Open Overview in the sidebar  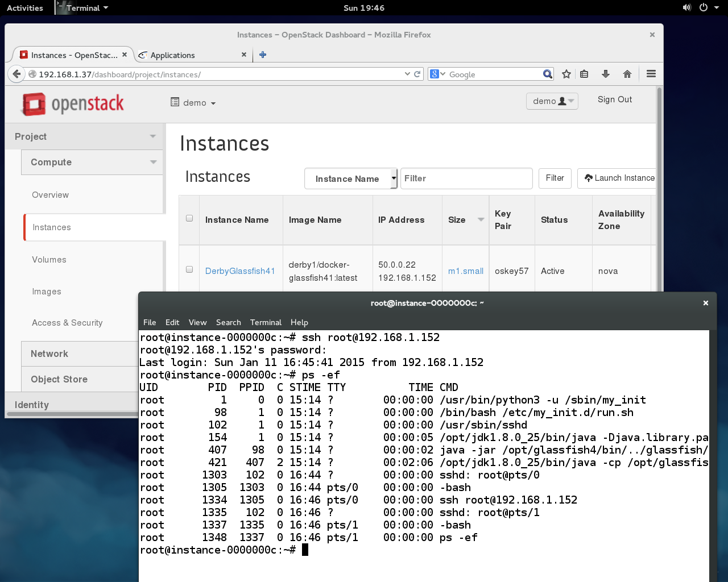pos(50,195)
